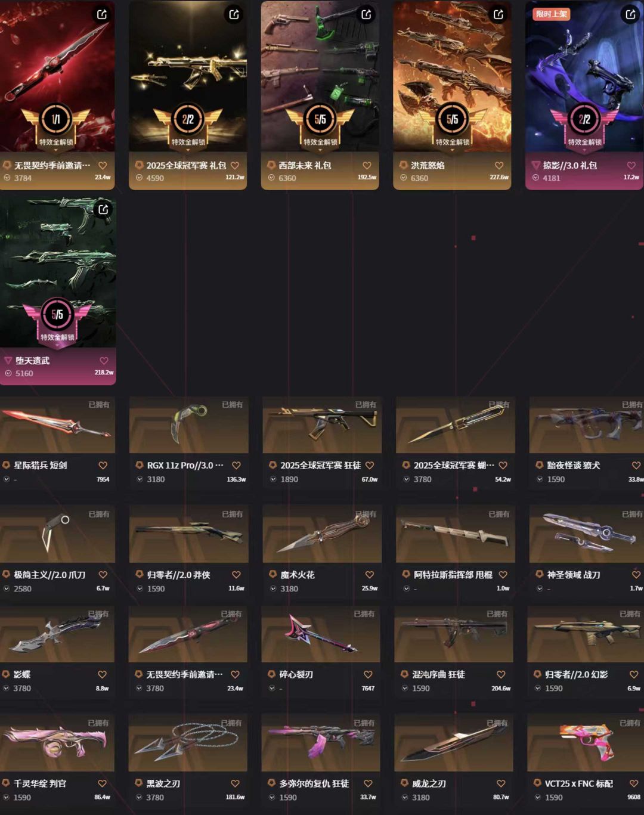The image size is (644, 815).
Task: Share the 无畏契约季前邀请 bundle card
Action: coord(102,14)
